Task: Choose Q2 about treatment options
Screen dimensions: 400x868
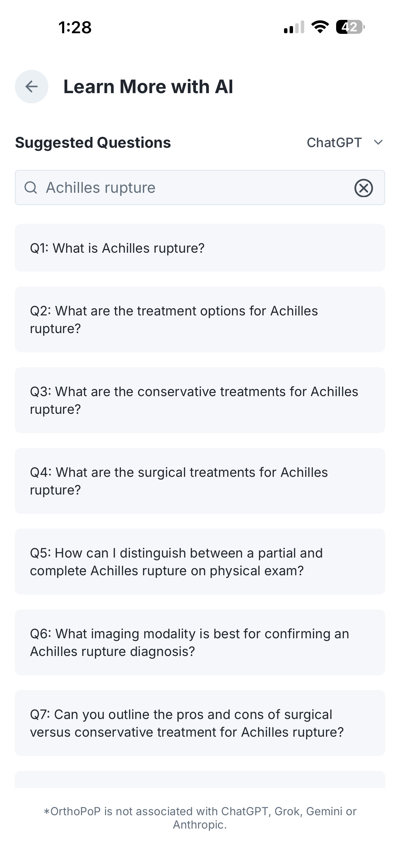Action: coord(200,319)
